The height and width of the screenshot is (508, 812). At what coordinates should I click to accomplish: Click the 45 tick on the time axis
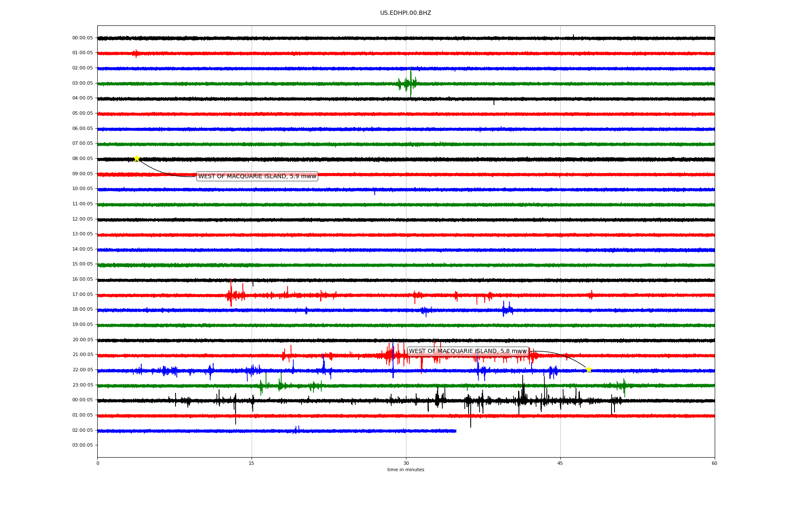point(560,463)
